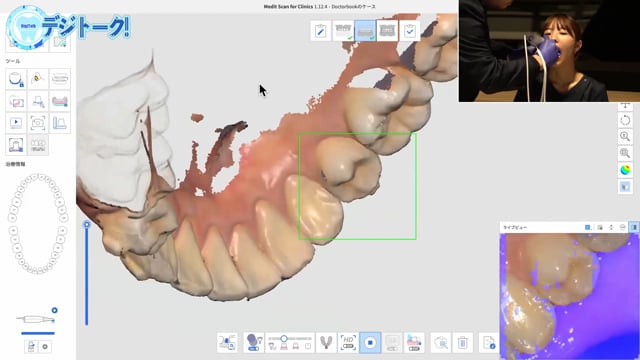
Task: Click the grayed teeth row tool icon
Action: (x=38, y=145)
